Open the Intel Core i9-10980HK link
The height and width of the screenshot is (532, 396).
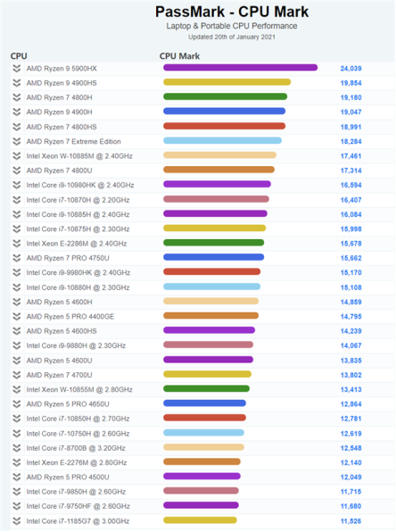tap(80, 186)
